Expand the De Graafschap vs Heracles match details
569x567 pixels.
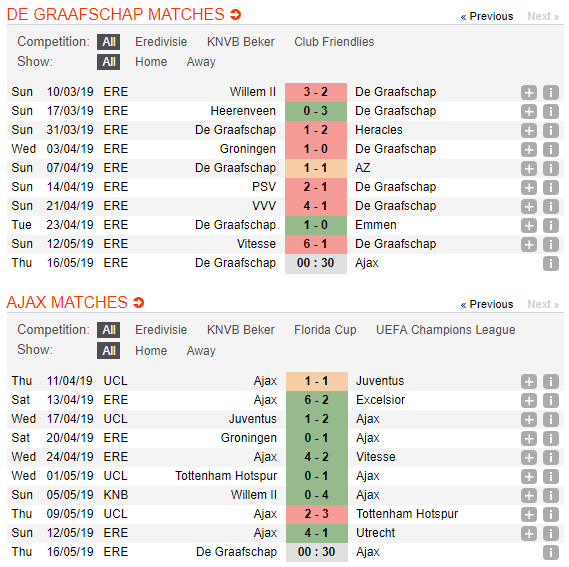tap(529, 130)
